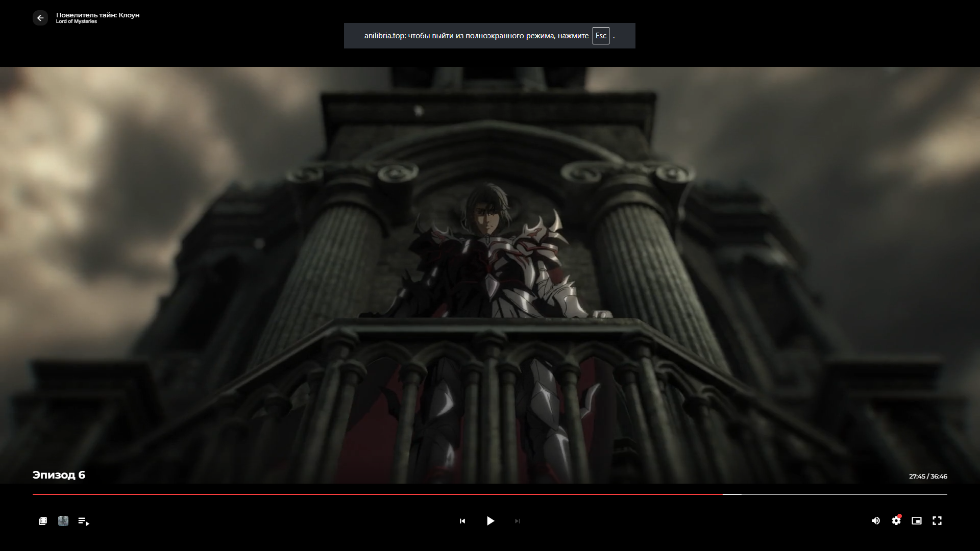Click the white buffered segment on timeline
Viewport: 980px width, 551px height.
[x=732, y=494]
